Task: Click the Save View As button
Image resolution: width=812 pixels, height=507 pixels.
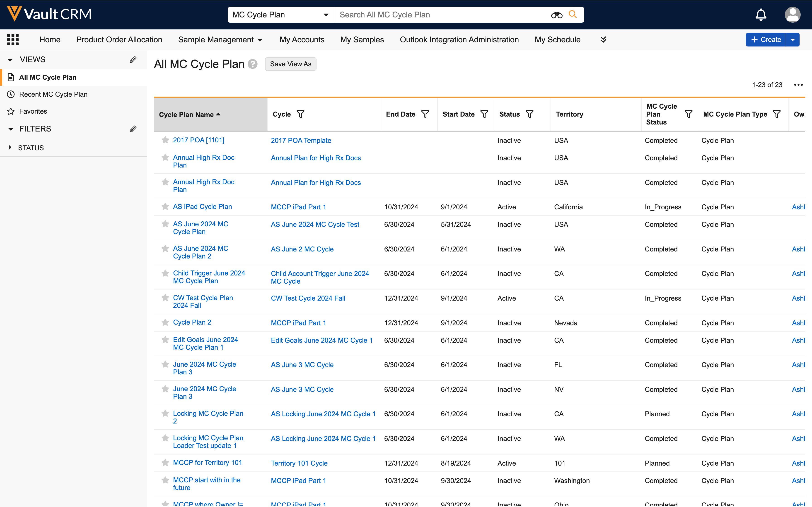Action: coord(291,64)
